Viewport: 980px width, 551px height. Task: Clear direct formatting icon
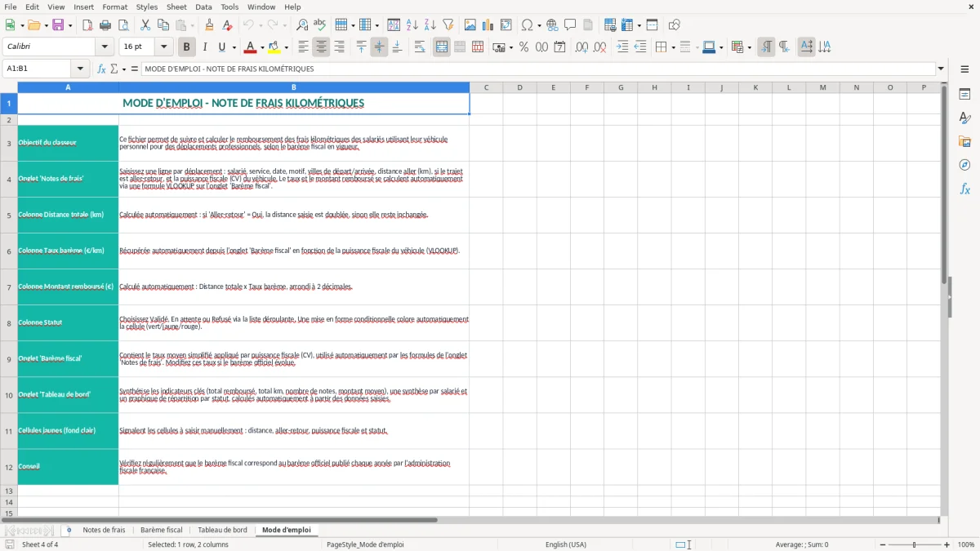227,25
